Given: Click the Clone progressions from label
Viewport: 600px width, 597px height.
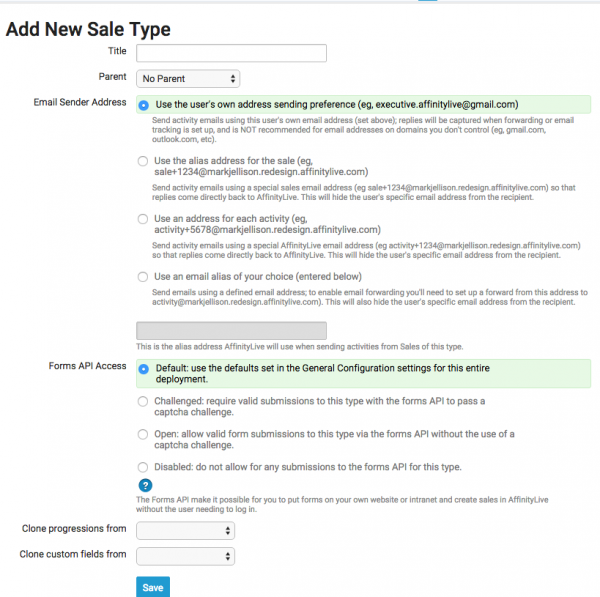Looking at the screenshot, I should [74, 528].
